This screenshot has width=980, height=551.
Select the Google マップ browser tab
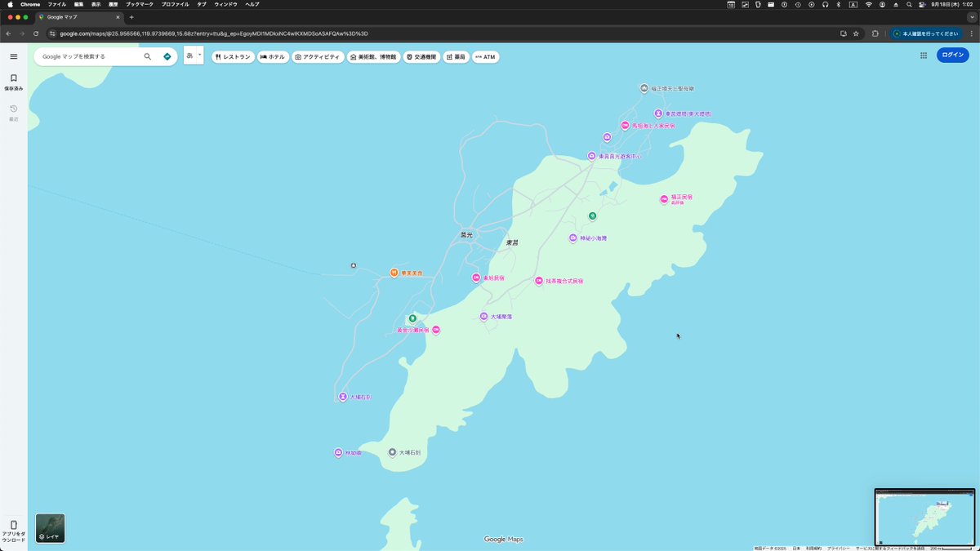coord(78,17)
